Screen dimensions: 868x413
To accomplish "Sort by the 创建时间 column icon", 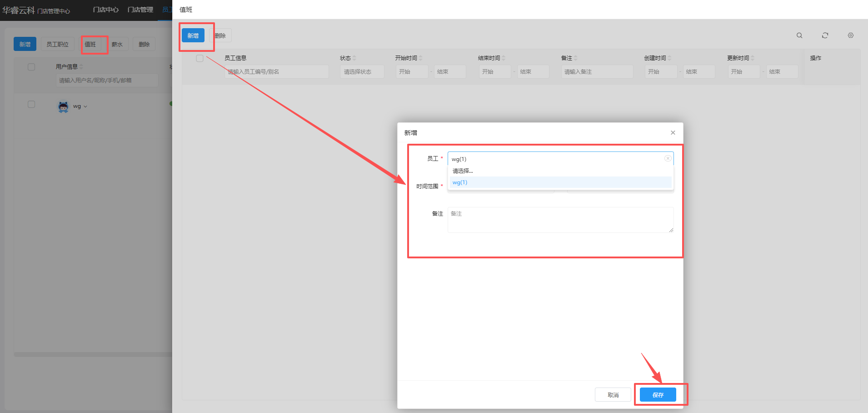I will coord(669,58).
